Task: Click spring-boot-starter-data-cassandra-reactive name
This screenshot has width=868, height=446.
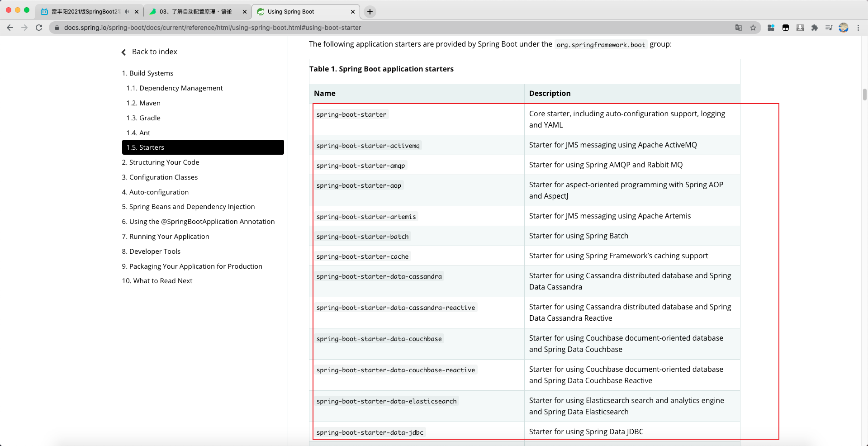Action: click(396, 308)
